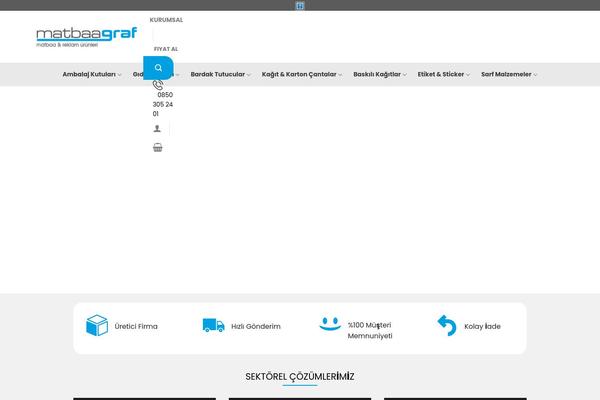The height and width of the screenshot is (400, 600).
Task: Click the Hızlı Gönderim truck icon
Action: point(214,325)
